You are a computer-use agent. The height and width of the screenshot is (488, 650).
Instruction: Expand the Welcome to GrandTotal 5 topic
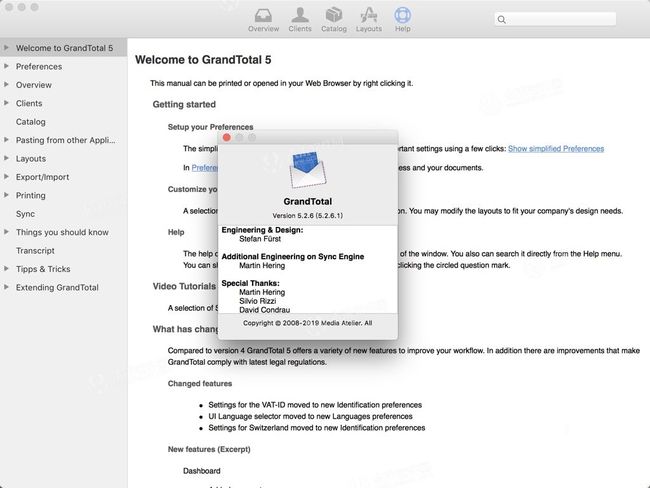[6, 48]
